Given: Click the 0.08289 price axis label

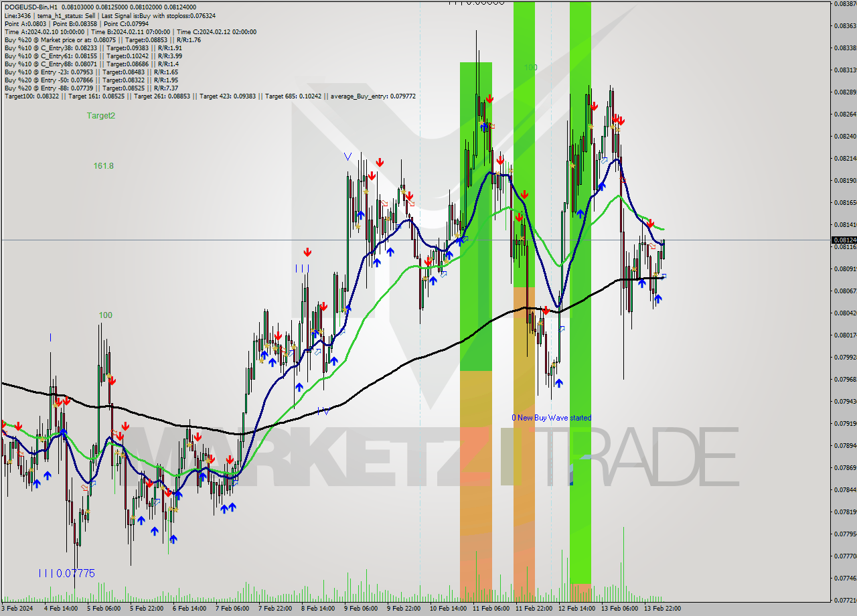Looking at the screenshot, I should tap(844, 92).
